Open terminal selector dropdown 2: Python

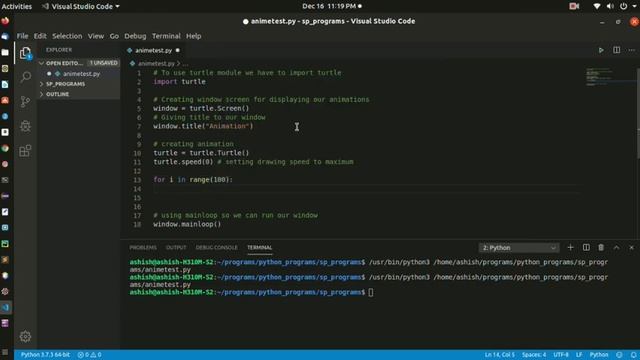pos(519,248)
